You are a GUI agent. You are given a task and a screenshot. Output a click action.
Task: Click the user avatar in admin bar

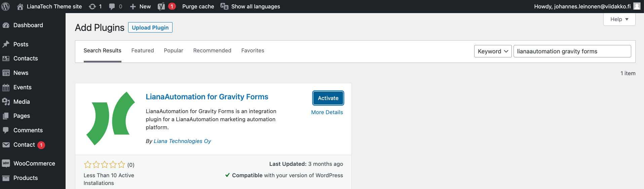tap(637, 6)
